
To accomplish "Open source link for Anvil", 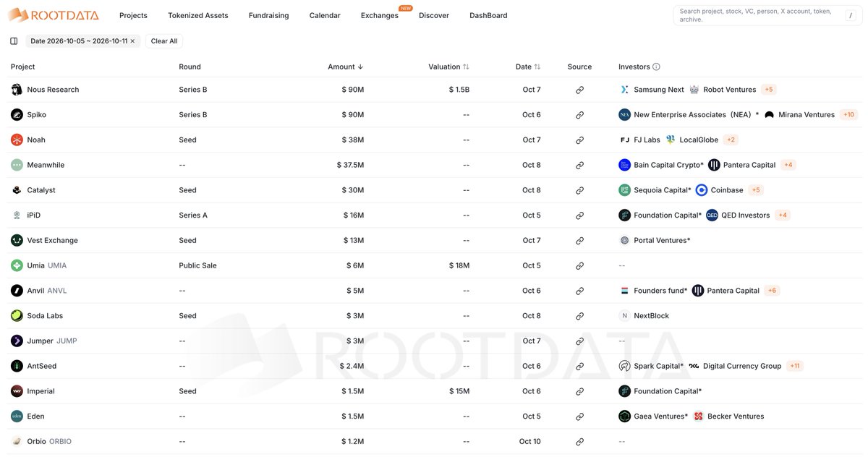I will point(579,291).
